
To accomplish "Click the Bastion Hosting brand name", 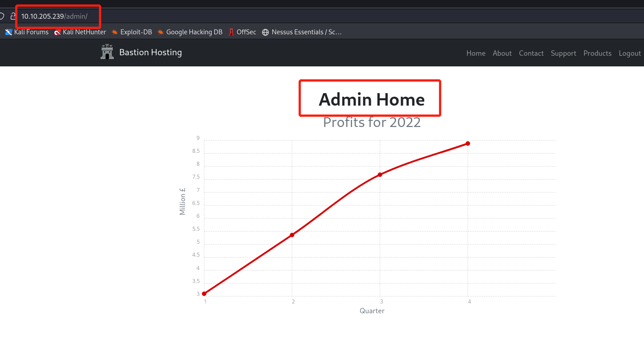I will point(150,53).
